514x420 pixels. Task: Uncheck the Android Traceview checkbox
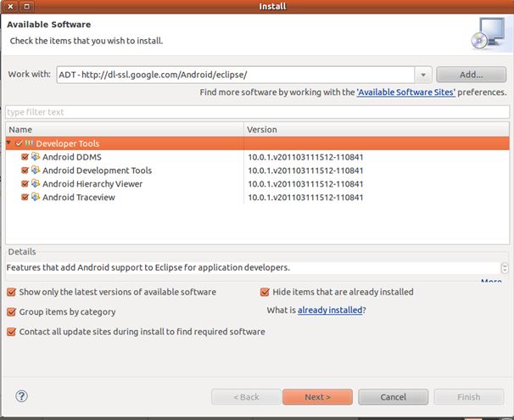point(25,197)
